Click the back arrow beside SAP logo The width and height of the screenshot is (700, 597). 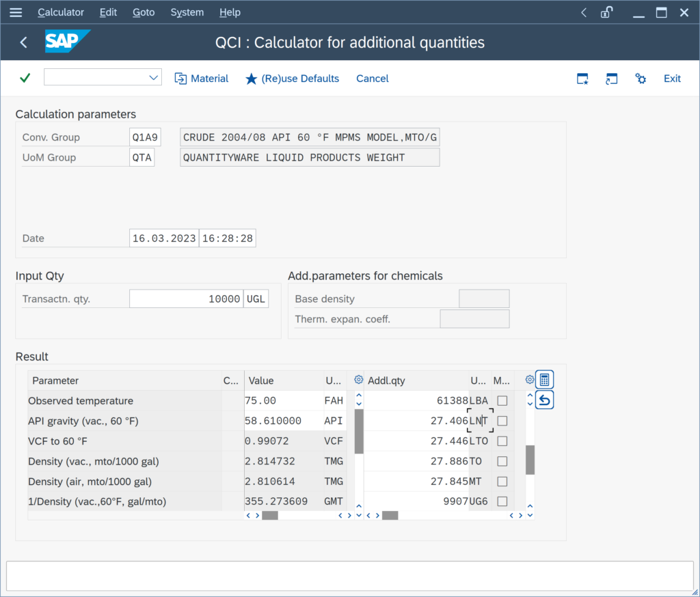pyautogui.click(x=24, y=42)
